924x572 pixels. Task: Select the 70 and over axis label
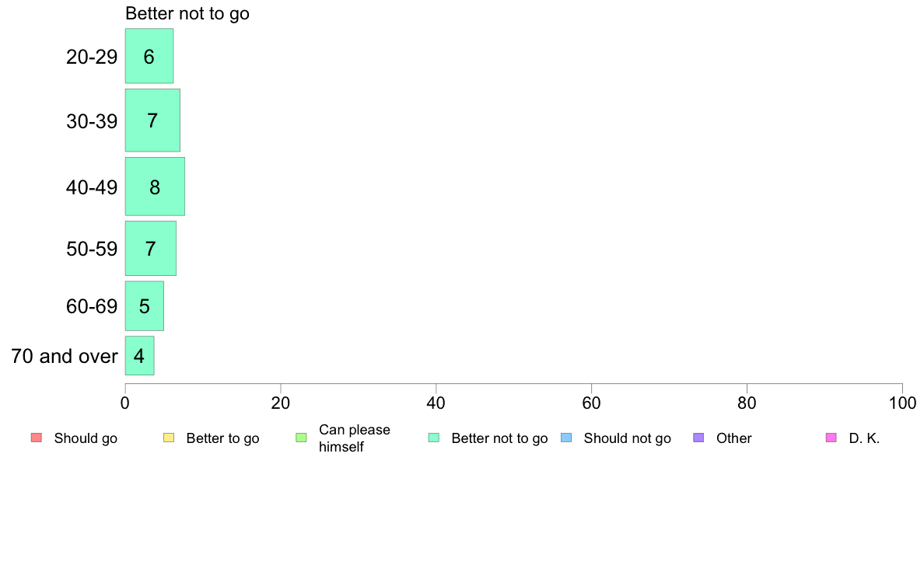point(65,357)
